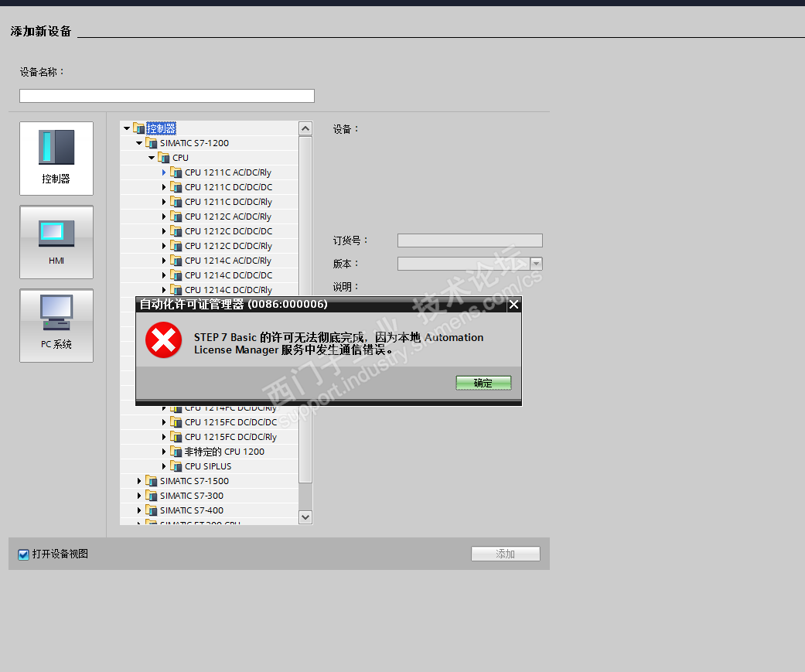The width and height of the screenshot is (805, 672).
Task: Collapse the 控制器 root tree node
Action: click(x=127, y=128)
